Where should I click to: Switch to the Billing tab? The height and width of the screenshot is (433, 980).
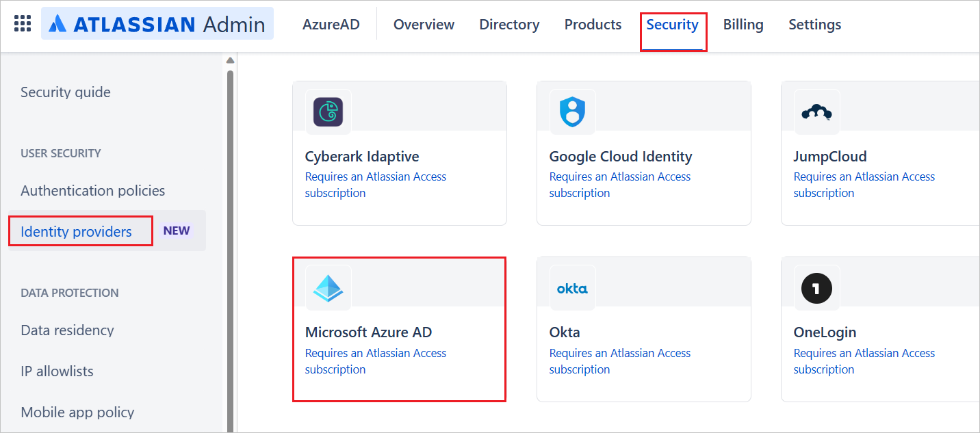pos(743,25)
